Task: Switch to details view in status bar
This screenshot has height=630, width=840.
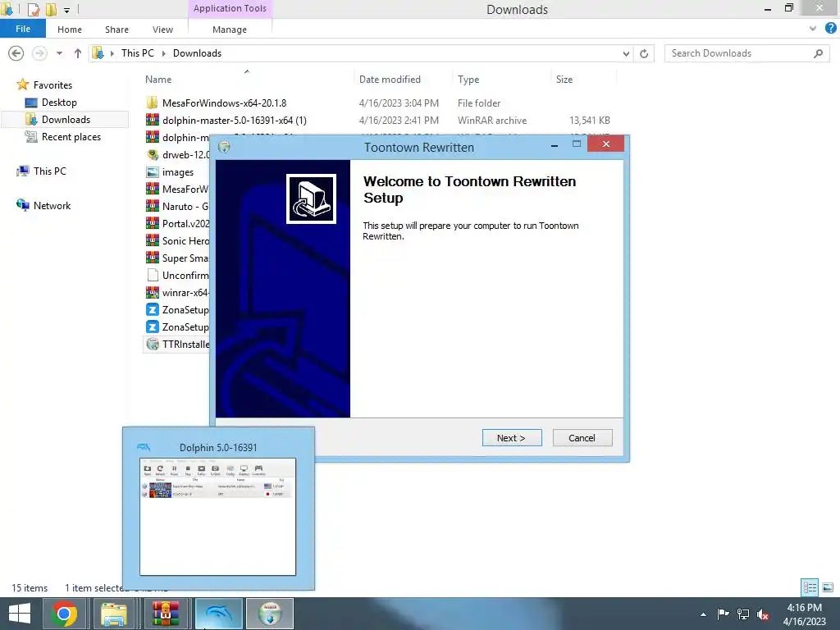Action: tap(810, 587)
